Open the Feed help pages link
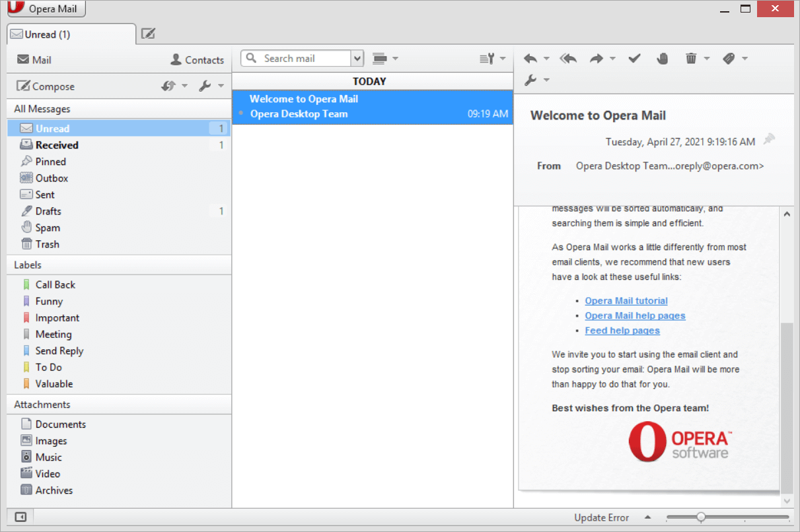This screenshot has height=532, width=800. (622, 331)
